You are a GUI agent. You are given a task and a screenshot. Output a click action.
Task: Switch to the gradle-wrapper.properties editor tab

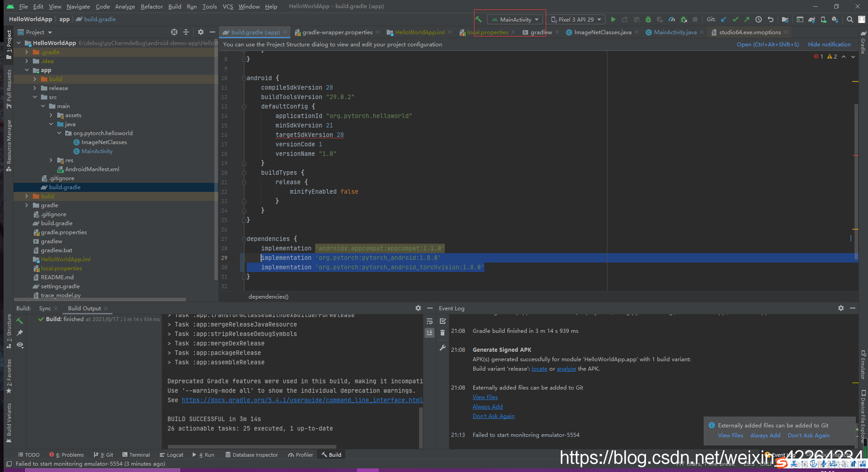click(337, 32)
